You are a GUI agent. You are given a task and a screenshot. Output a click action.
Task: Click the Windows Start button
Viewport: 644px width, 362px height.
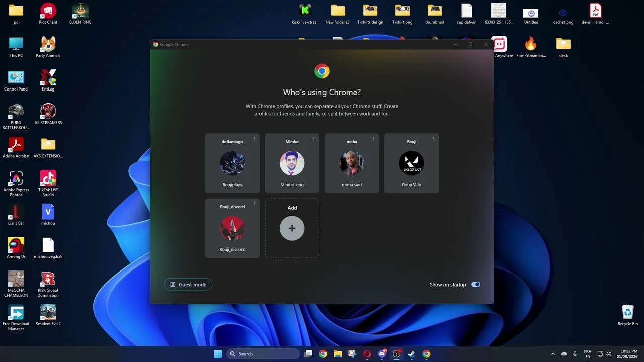[218, 354]
